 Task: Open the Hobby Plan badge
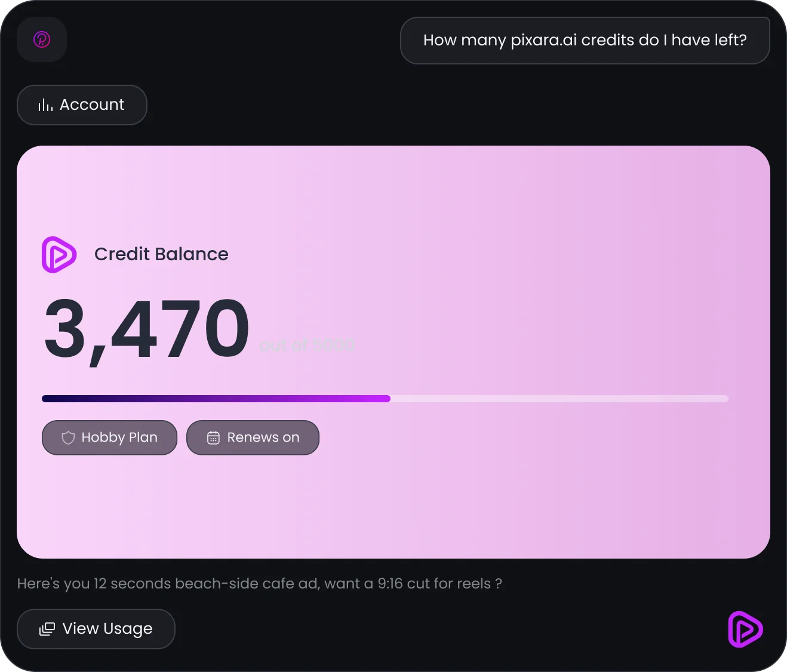[x=110, y=437]
